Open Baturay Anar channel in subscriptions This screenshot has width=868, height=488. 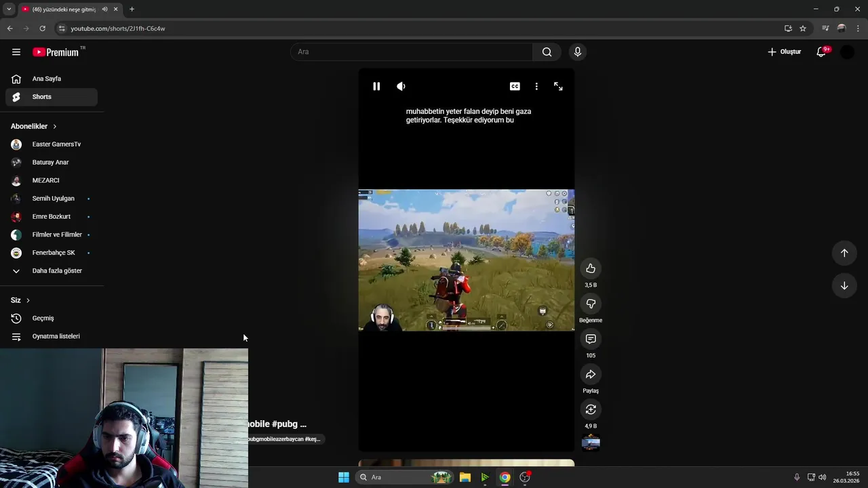pos(52,163)
